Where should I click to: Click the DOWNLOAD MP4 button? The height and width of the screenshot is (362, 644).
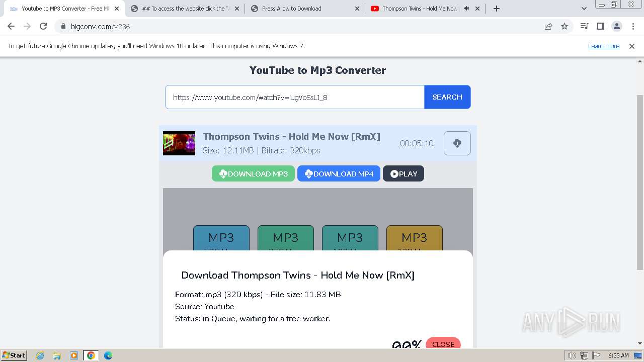(x=339, y=173)
